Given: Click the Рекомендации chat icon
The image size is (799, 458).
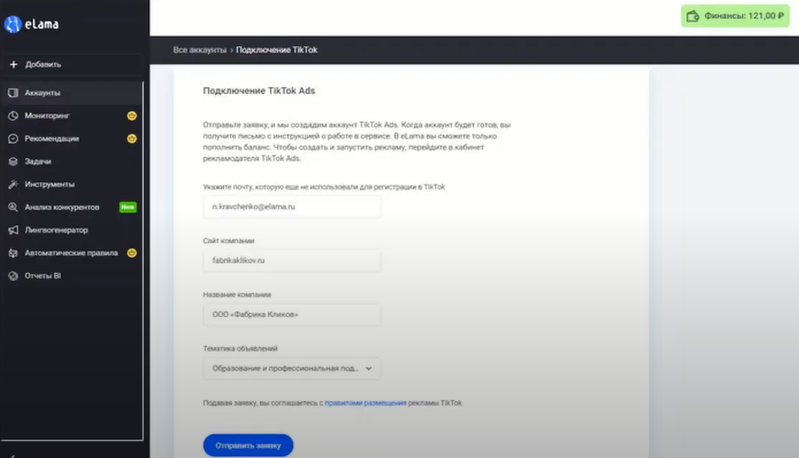Looking at the screenshot, I should (13, 139).
